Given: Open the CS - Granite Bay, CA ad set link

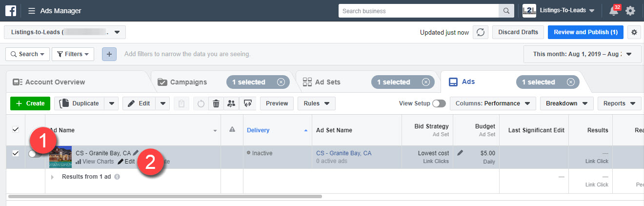Looking at the screenshot, I should click(x=343, y=153).
